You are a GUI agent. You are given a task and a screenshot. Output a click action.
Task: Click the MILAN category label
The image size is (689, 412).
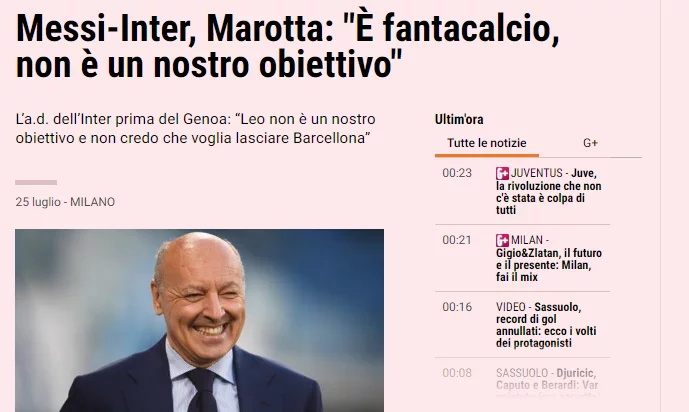[527, 240]
